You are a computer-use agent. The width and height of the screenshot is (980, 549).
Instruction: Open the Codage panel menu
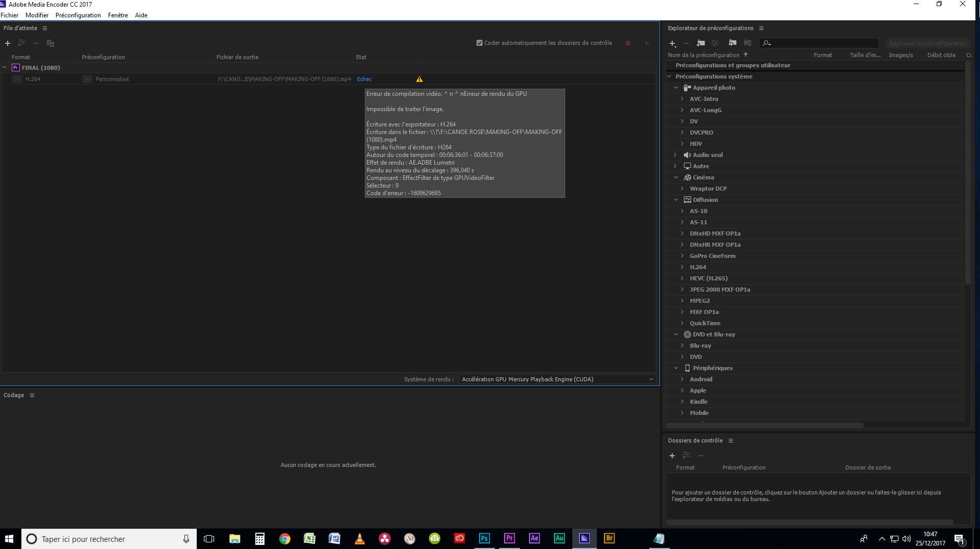(32, 395)
